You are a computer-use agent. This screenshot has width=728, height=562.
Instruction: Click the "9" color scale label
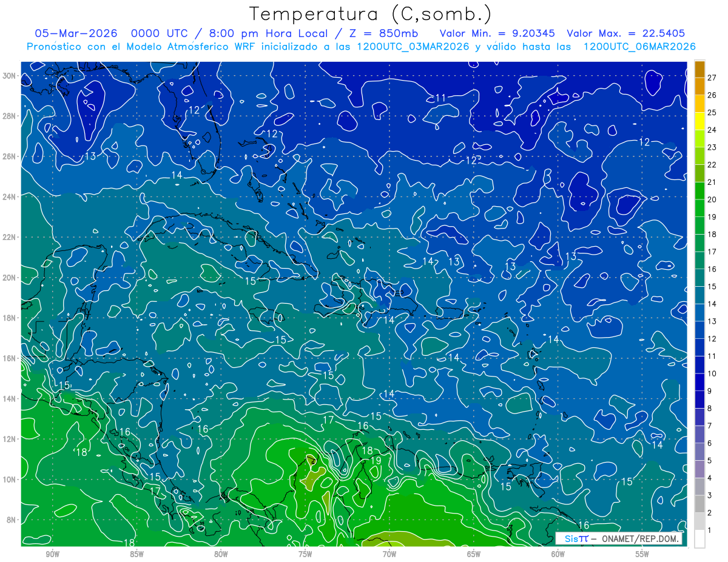[x=710, y=391]
